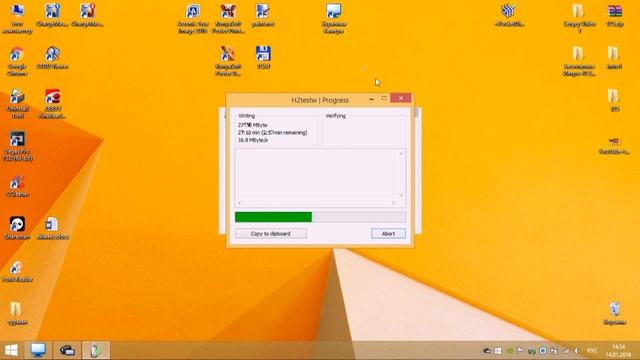Open the computer icon at top-left of desktop
The height and width of the screenshot is (360, 640).
tap(17, 18)
